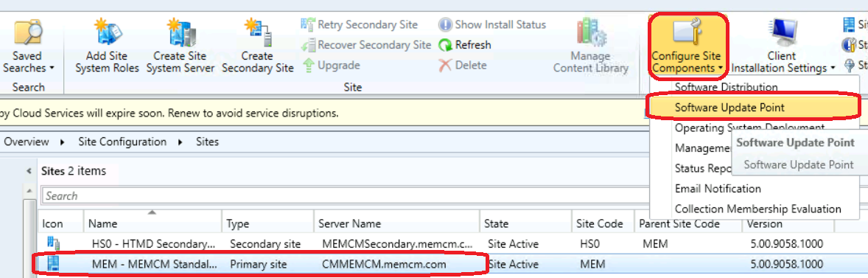Click the Create Site System Server icon
Viewport: 868px width, 278px height.
[181, 32]
